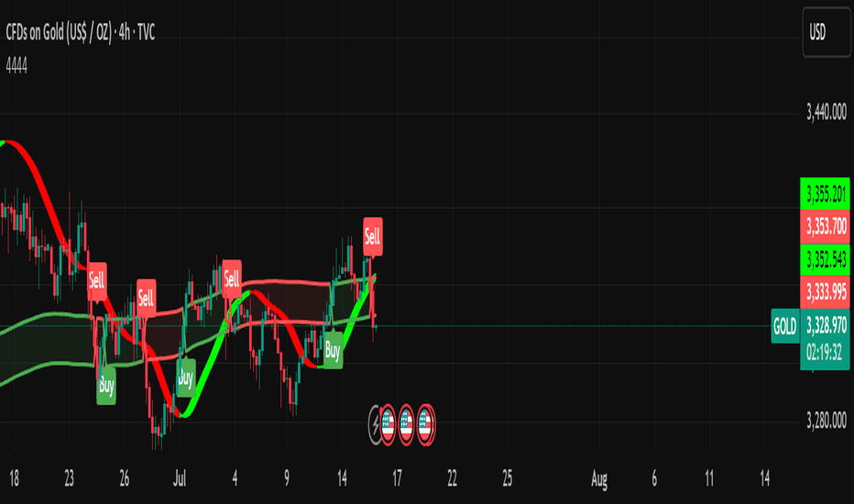This screenshot has height=504, width=854.
Task: Click the Aug date on time axis
Action: click(599, 479)
